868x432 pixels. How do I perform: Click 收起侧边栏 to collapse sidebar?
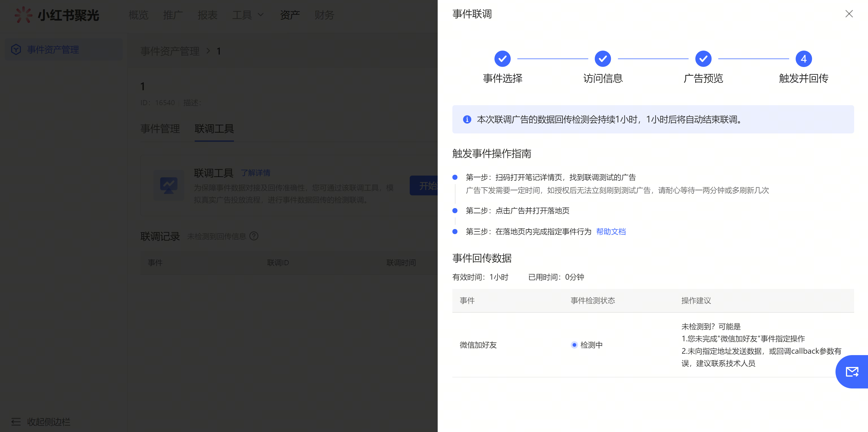coord(49,422)
